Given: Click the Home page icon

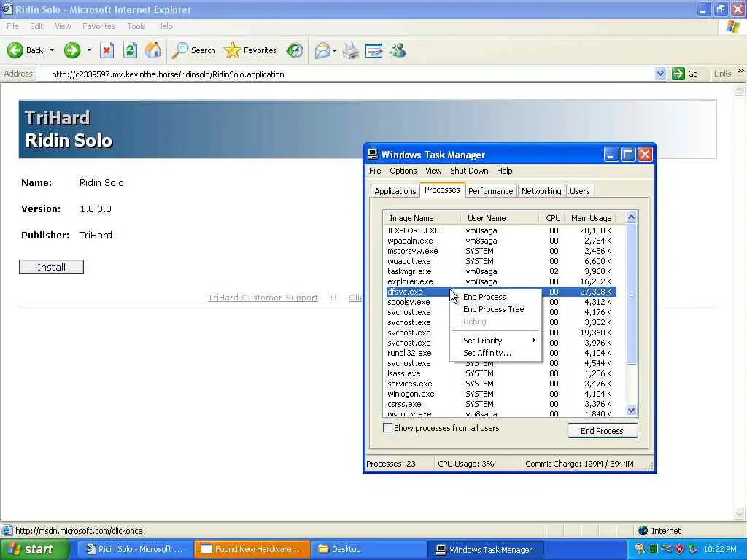Looking at the screenshot, I should [x=153, y=50].
